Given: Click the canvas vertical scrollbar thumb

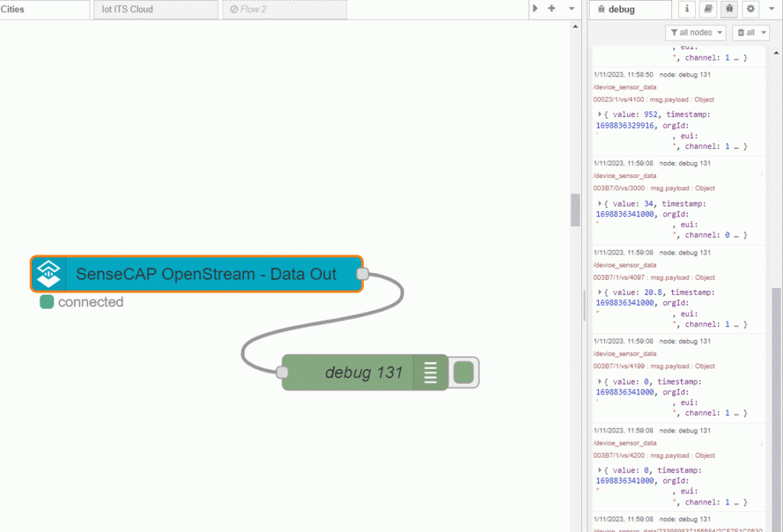Looking at the screenshot, I should pyautogui.click(x=575, y=209).
